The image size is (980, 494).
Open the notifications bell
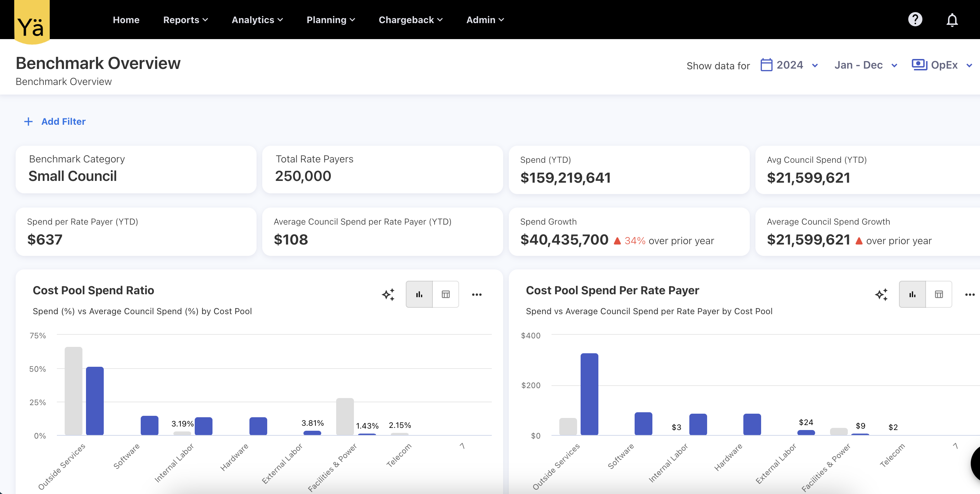(952, 20)
